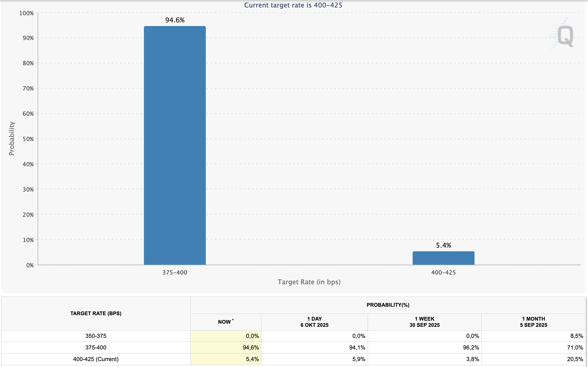The image size is (588, 367).
Task: Click the highlighted 94,6% NOW cell
Action: point(251,347)
